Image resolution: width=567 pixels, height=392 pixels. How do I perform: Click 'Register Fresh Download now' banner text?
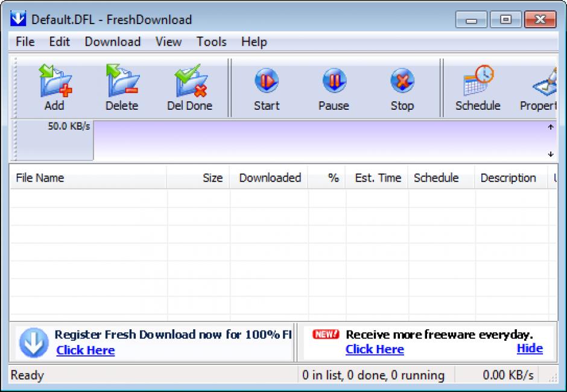click(x=173, y=335)
